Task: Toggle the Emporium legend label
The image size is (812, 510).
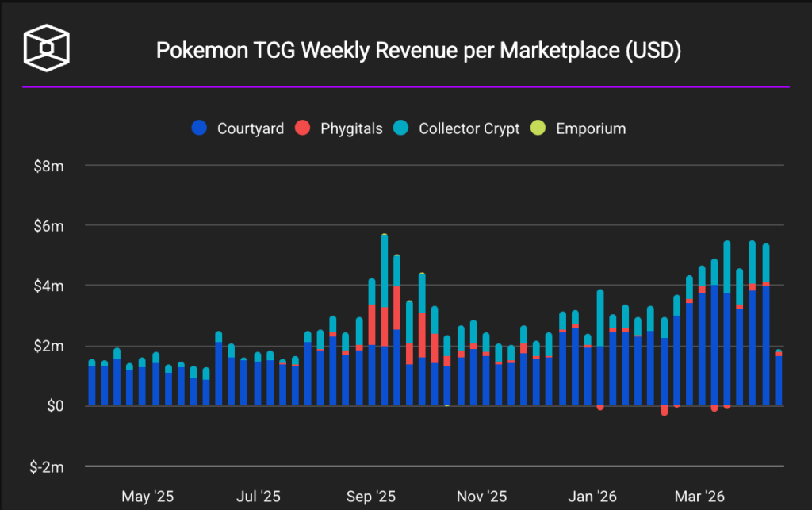Action: 591,128
